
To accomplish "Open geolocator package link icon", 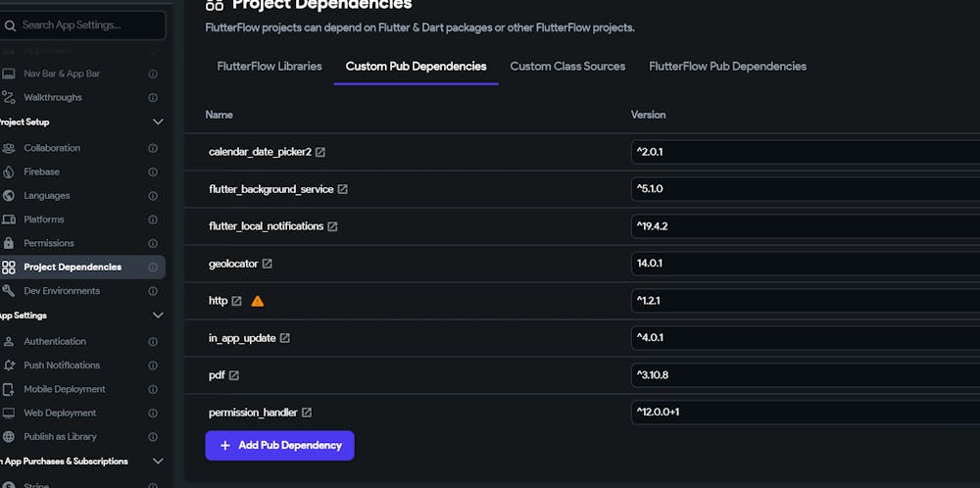I will (268, 264).
